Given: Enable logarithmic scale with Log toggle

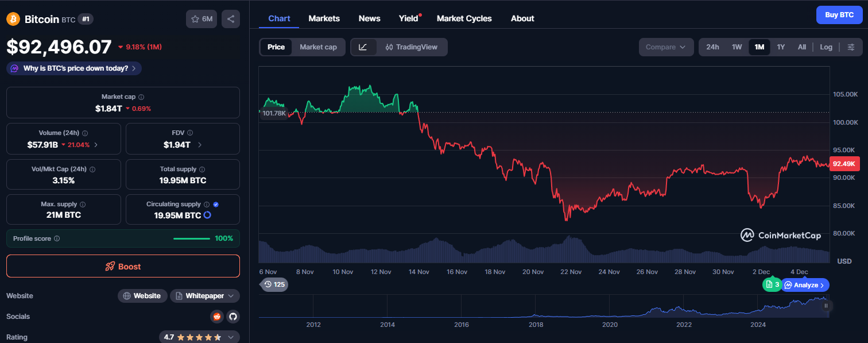Looking at the screenshot, I should (x=826, y=47).
